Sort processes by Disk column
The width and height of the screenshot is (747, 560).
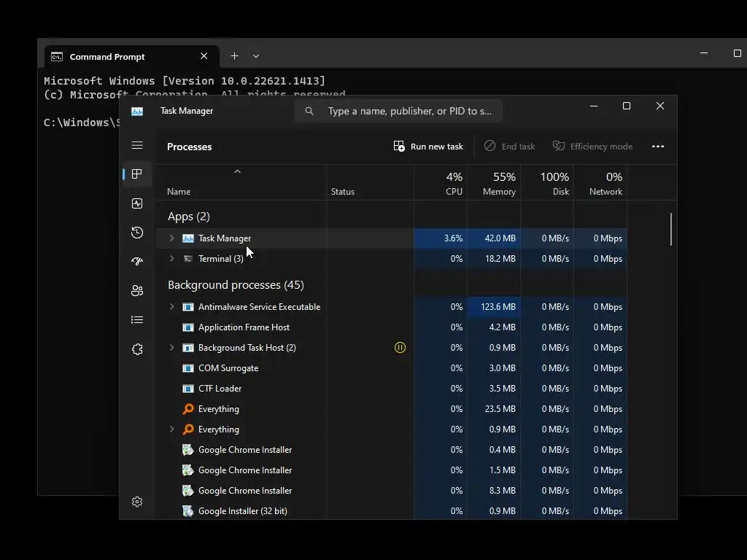[547, 183]
